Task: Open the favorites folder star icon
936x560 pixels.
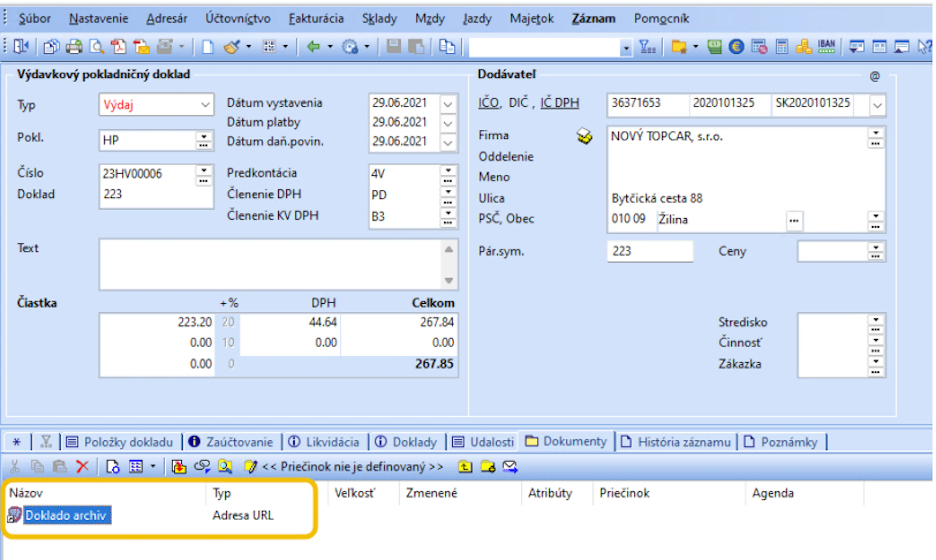Action: click(679, 47)
